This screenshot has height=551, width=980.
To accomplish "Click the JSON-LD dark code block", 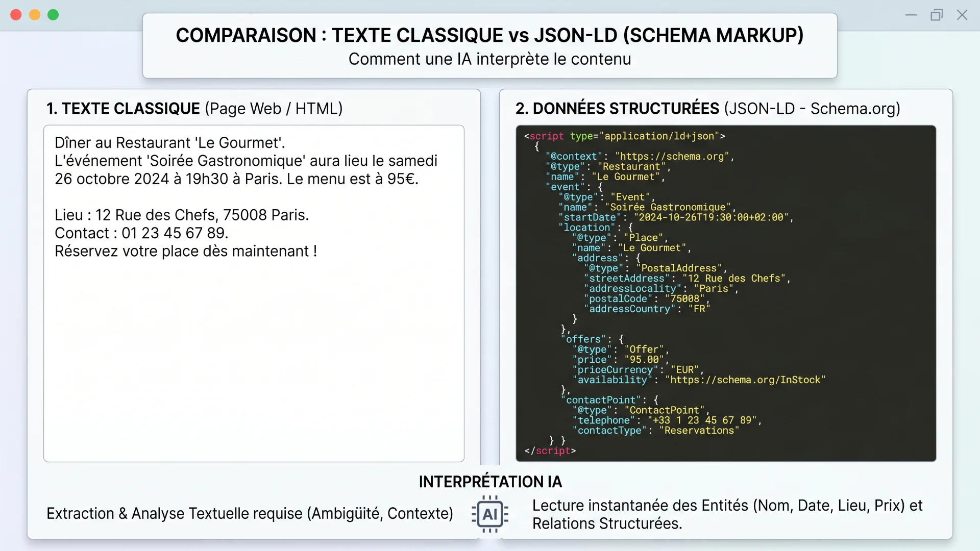I will point(725,293).
